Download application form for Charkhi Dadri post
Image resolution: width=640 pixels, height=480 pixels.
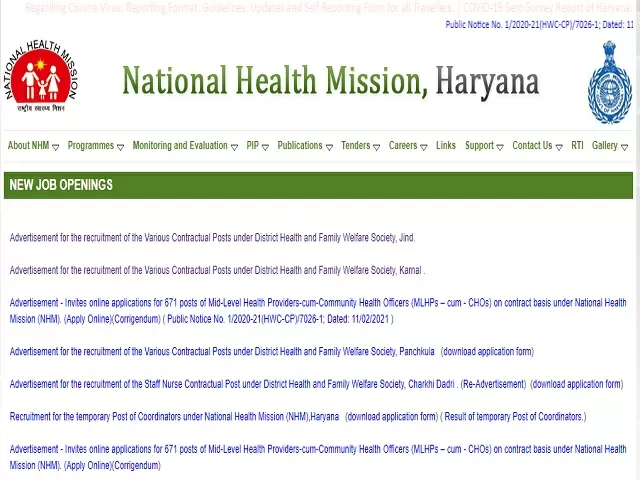577,384
